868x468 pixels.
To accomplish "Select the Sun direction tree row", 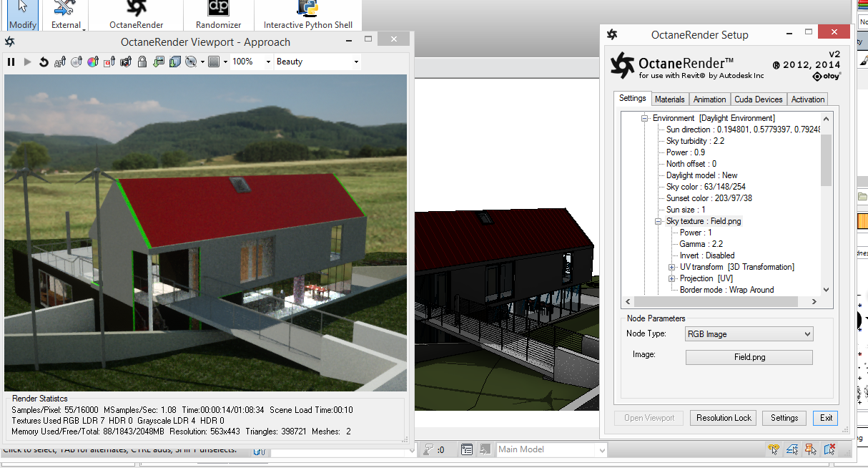I will pos(743,130).
